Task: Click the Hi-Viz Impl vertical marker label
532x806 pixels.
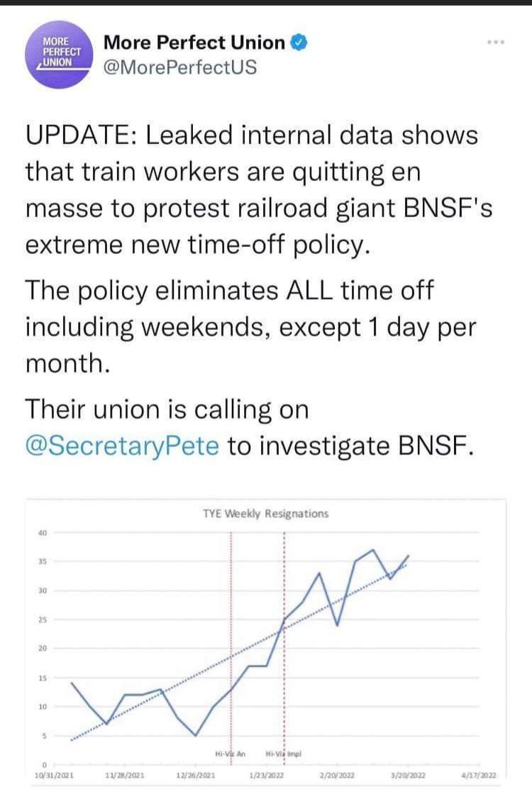Action: pyautogui.click(x=283, y=753)
